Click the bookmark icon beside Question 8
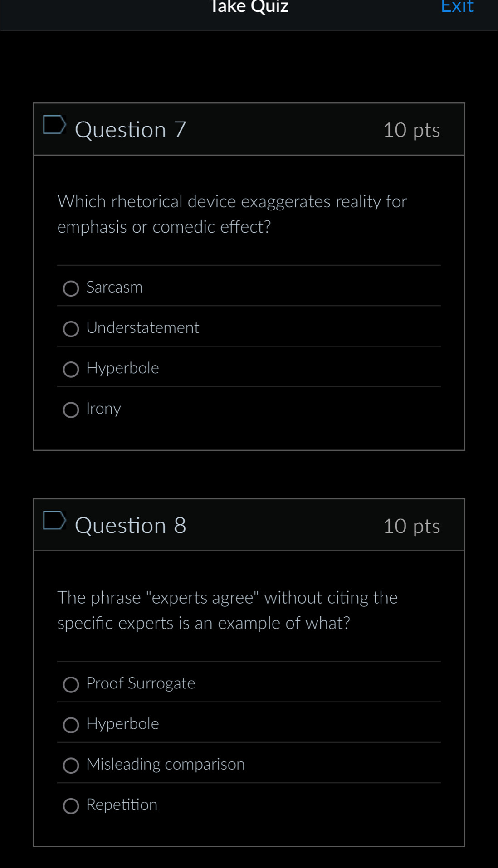This screenshot has height=868, width=498. (55, 522)
